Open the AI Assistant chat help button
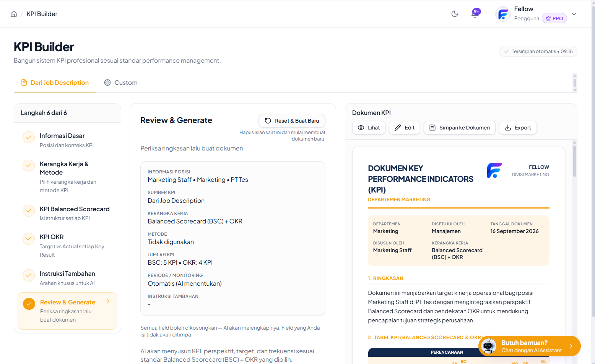Image resolution: width=595 pixels, height=364 pixels. (x=530, y=346)
